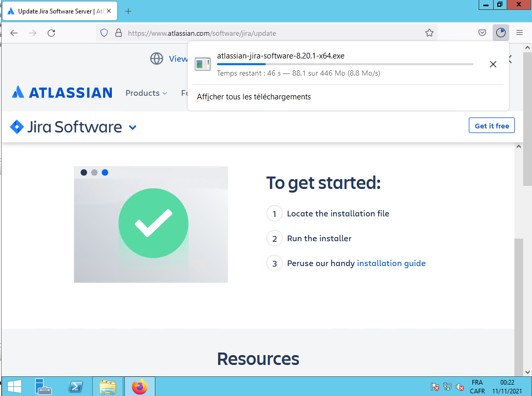Viewport: 532px width, 396px height.
Task: Launch PowerShell from the taskbar
Action: click(75, 387)
